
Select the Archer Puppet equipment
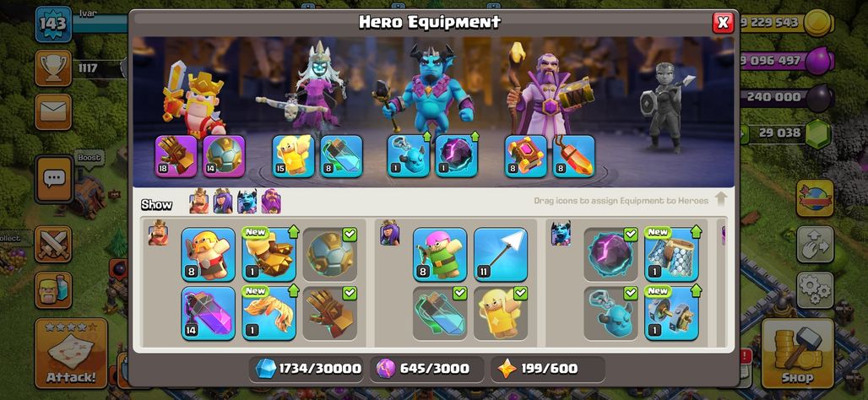[x=440, y=255]
